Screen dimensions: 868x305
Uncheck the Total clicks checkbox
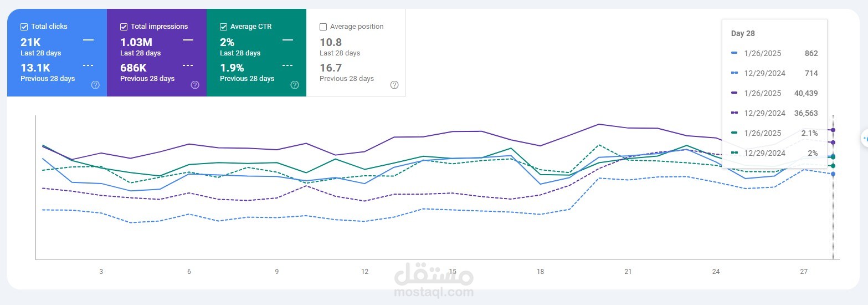(24, 27)
